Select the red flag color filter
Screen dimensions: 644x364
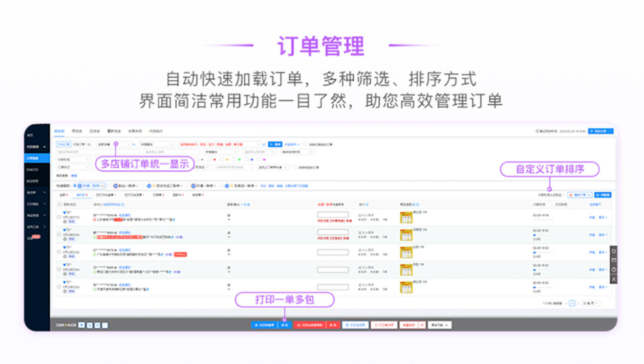(214, 160)
